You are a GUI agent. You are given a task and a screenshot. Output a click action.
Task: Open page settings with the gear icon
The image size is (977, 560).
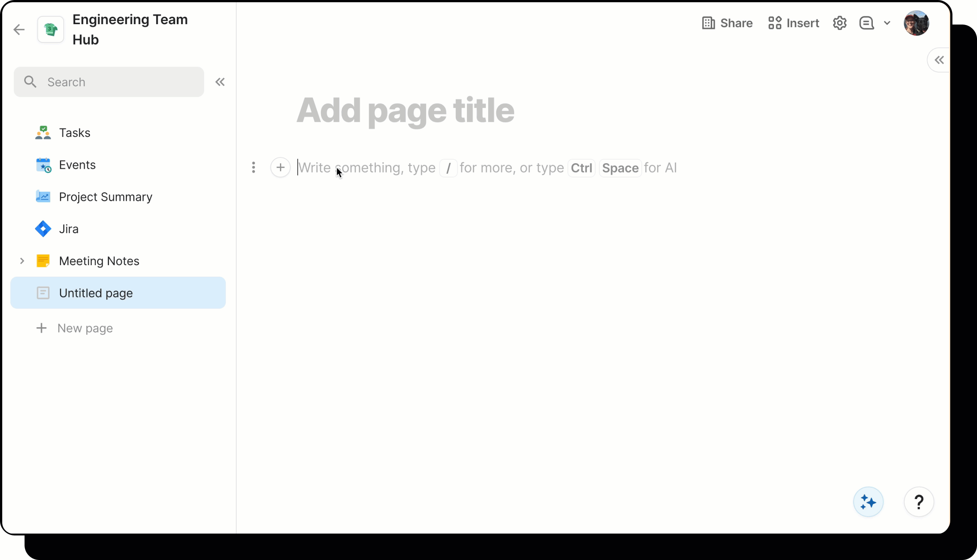[840, 23]
